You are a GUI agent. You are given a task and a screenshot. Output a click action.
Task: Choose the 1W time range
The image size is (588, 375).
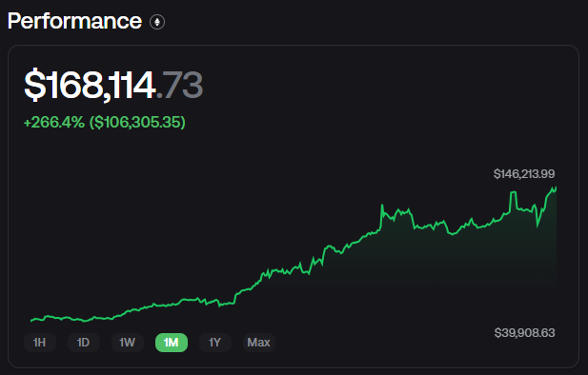[128, 343]
